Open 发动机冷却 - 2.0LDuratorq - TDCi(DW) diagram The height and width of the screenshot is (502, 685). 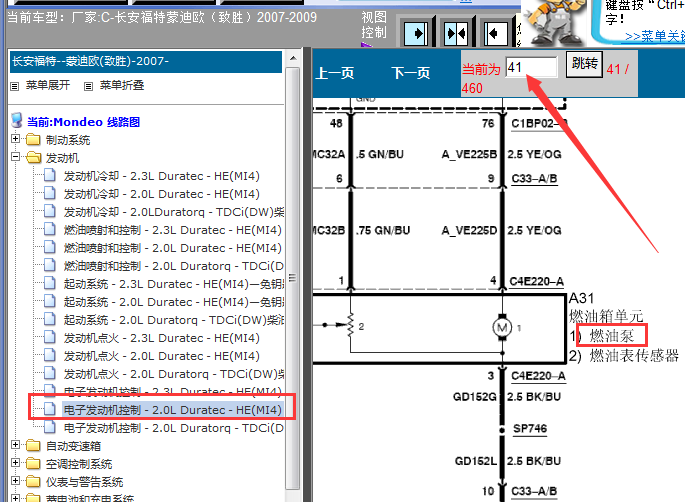coord(174,212)
